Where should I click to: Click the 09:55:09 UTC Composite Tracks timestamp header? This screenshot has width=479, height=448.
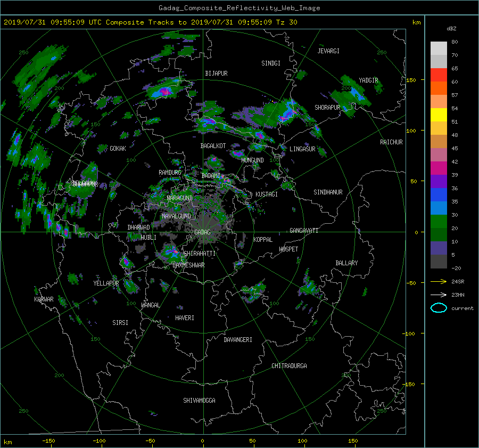[150, 22]
